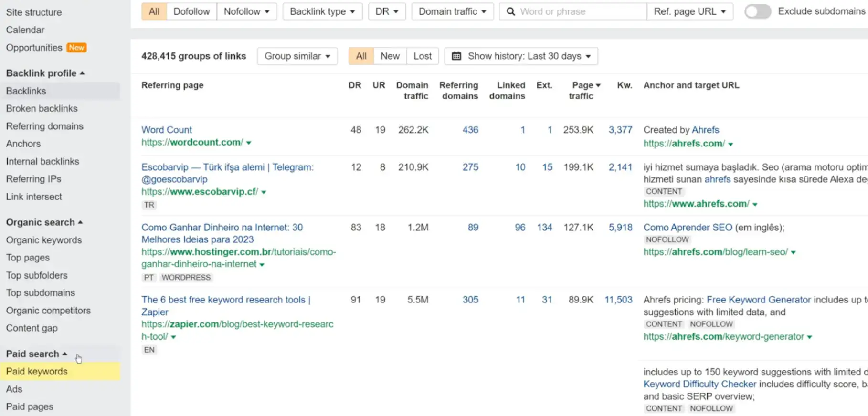
Task: Open the Escobarvip referring page link
Action: (x=227, y=173)
